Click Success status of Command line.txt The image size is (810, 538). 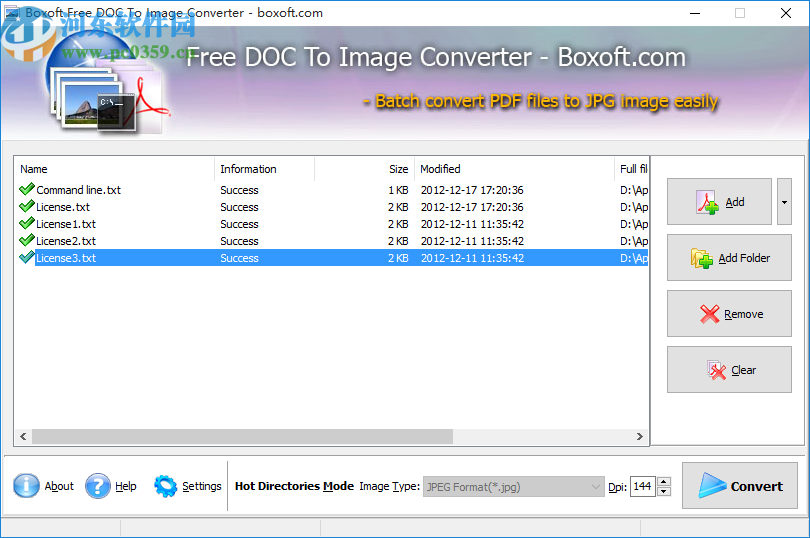(x=239, y=190)
